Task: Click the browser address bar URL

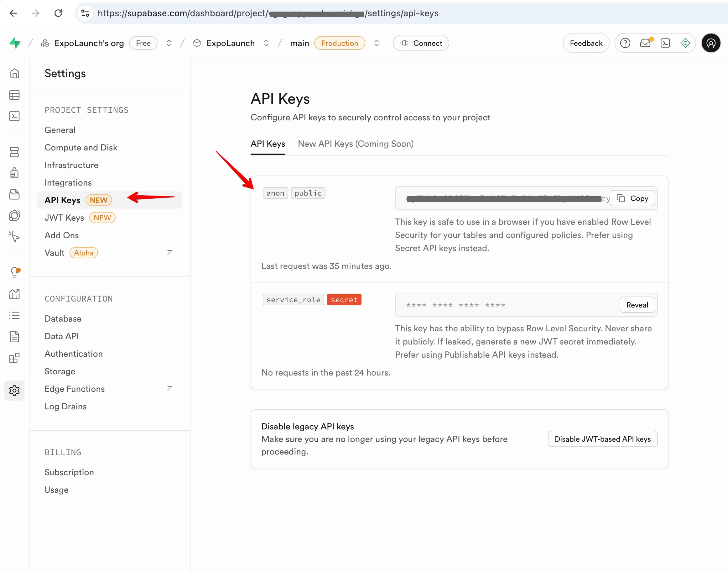Action: point(268,13)
